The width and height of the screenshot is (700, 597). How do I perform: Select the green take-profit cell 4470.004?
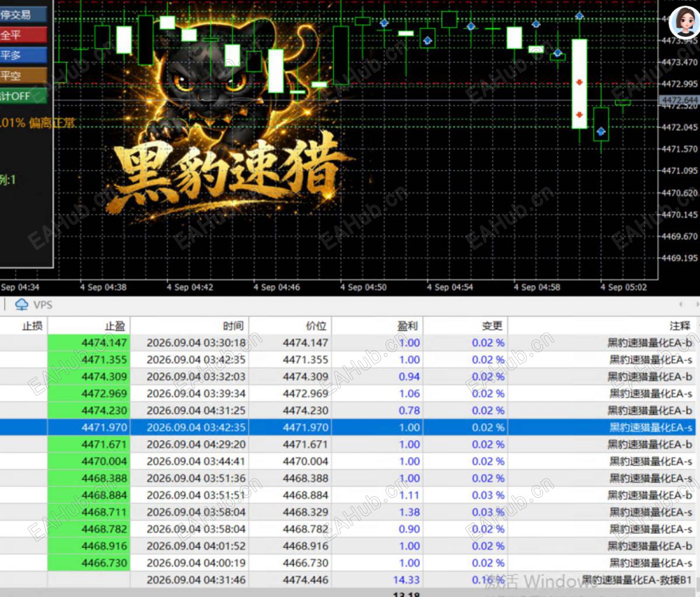[88, 461]
